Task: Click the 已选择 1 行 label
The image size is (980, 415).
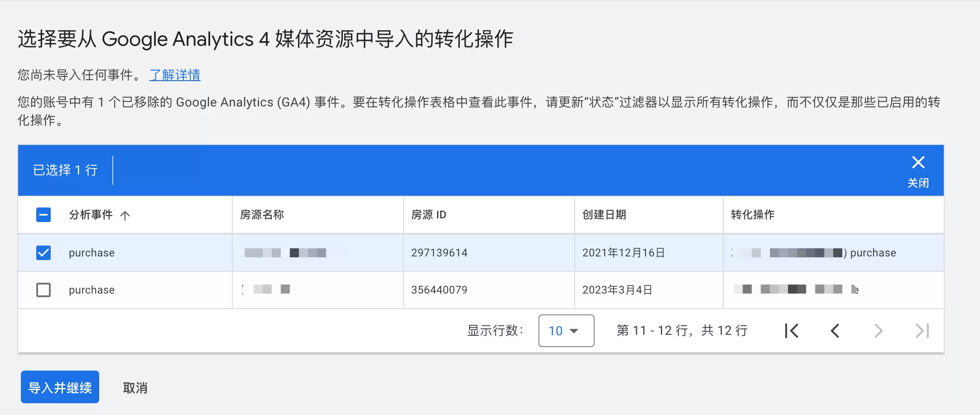Action: coord(65,170)
